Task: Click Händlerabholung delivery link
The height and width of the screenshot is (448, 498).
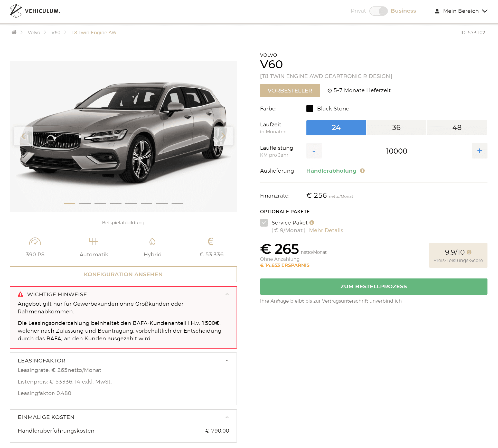Action: (x=331, y=171)
